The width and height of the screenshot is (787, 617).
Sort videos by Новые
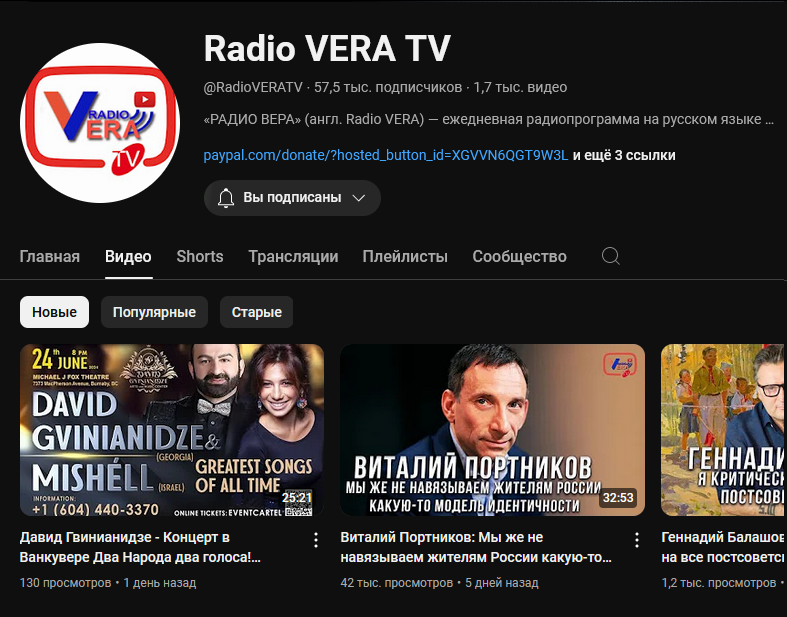[54, 312]
